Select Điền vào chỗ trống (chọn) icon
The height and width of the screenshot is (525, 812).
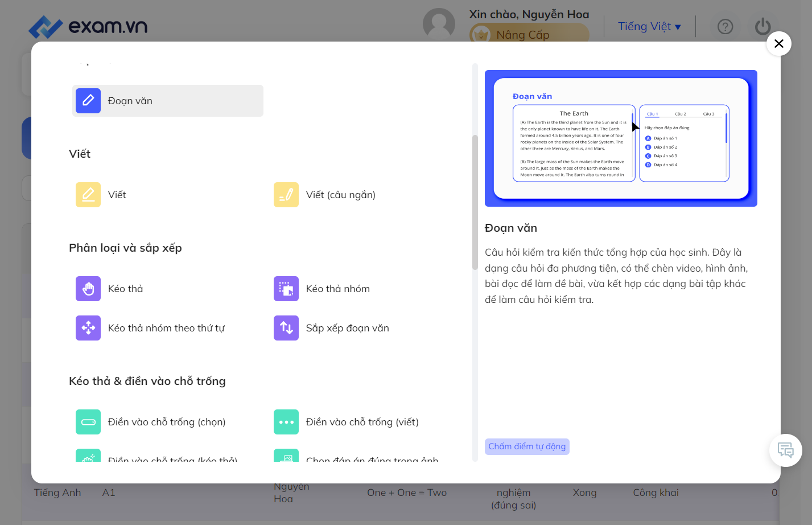(88, 422)
